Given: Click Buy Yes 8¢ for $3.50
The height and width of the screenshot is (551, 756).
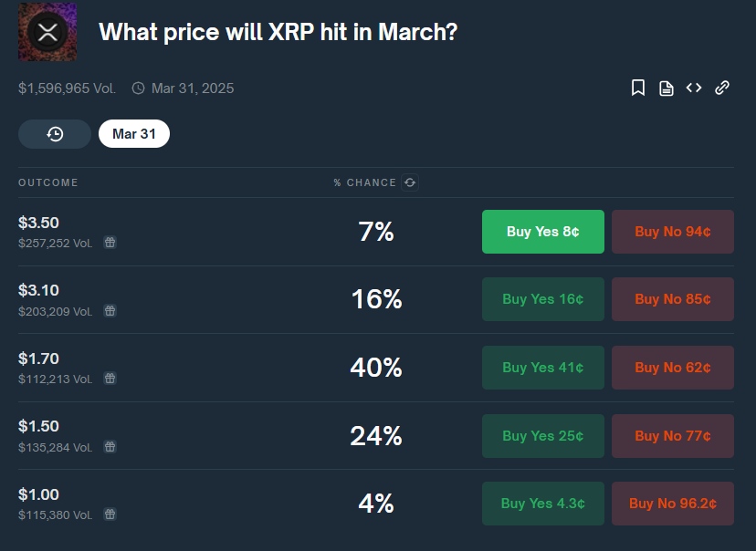Looking at the screenshot, I should tap(543, 232).
